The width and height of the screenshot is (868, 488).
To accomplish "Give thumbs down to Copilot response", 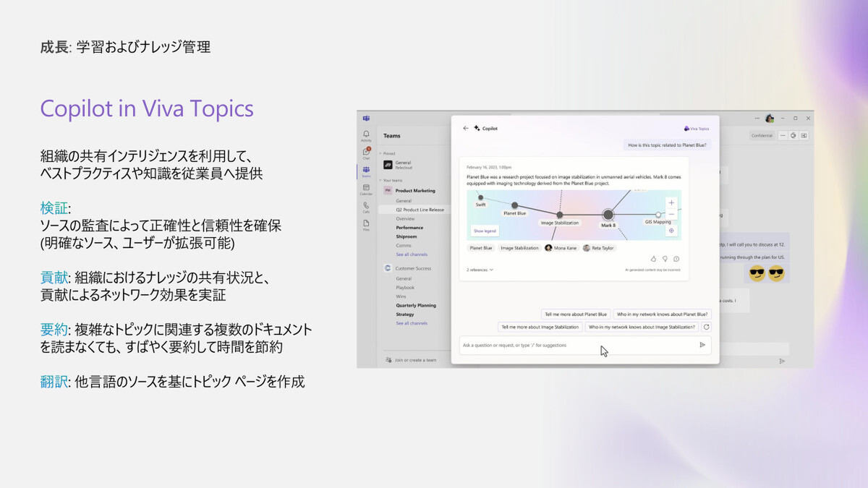I will point(665,259).
